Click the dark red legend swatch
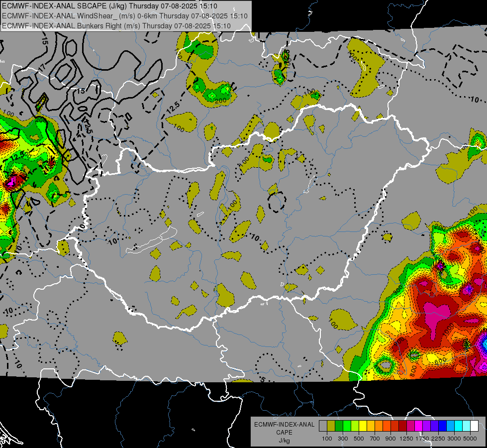Image resolution: width=487 pixels, height=448 pixels. point(402,426)
